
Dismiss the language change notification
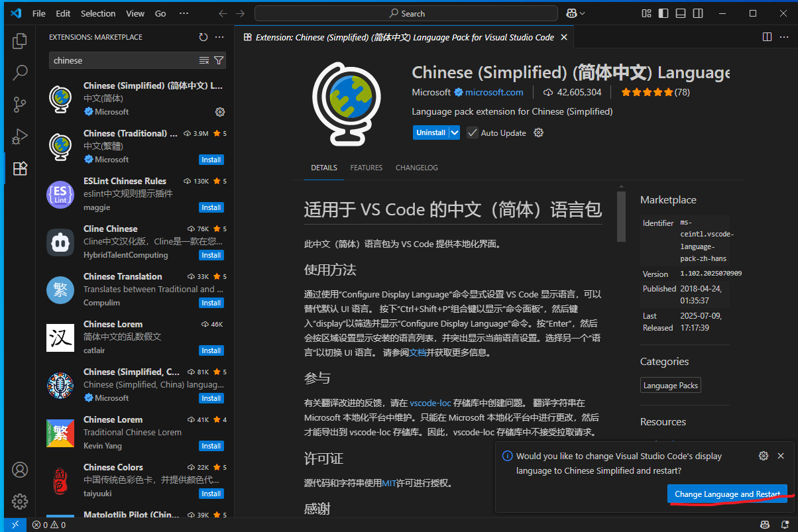(781, 456)
